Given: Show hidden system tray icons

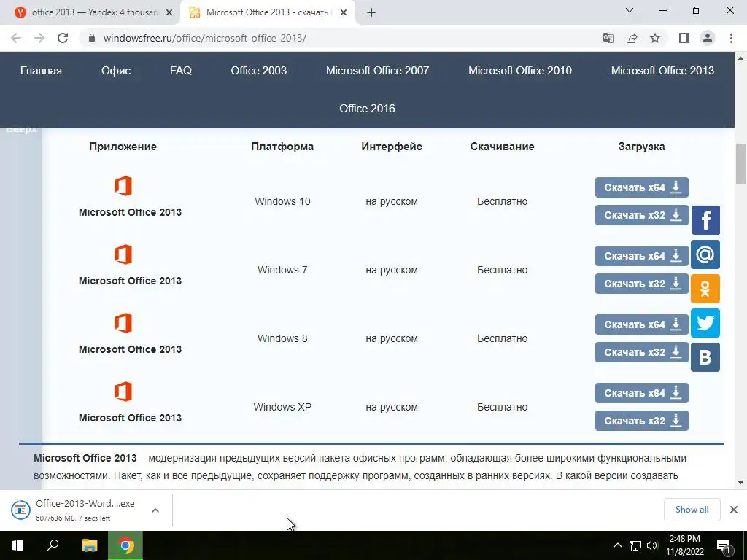Looking at the screenshot, I should point(617,545).
